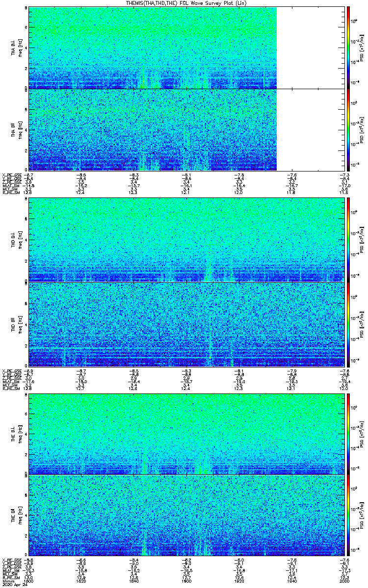The image size is (368, 588).
Task: Click the THE B-perpendicular freq [Hz] axis label
Action: pyautogui.click(x=21, y=434)
